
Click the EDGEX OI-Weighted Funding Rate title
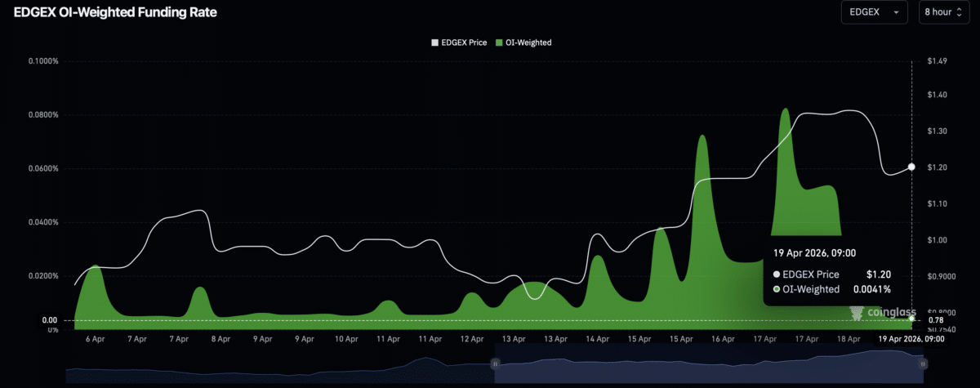115,13
